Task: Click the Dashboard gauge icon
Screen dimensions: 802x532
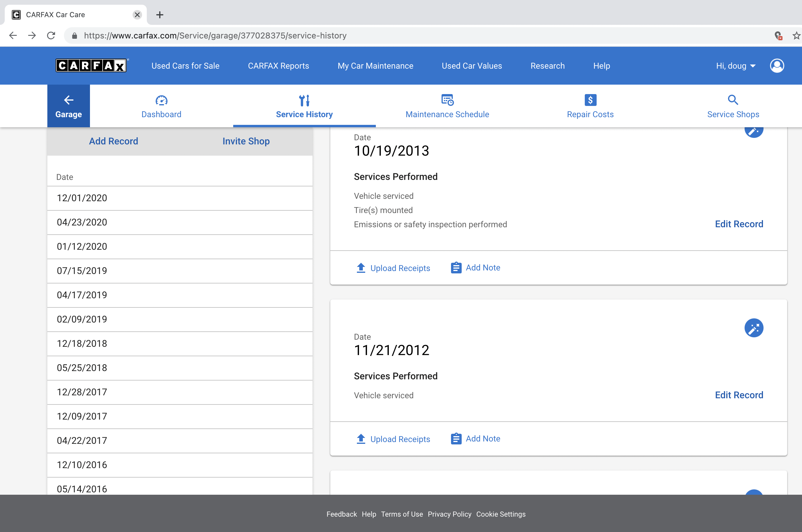Action: pyautogui.click(x=162, y=100)
